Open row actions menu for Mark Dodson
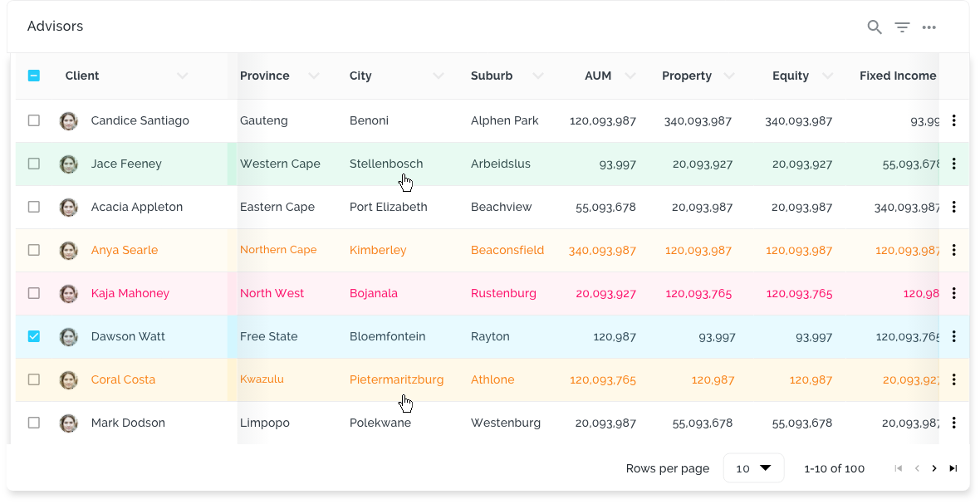980x504 pixels. tap(953, 423)
